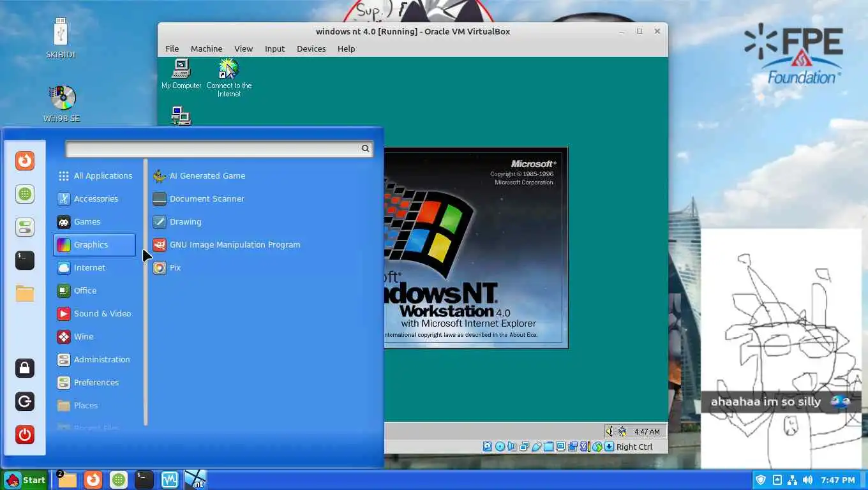Click the Log Out icon in menu sidebar

(x=25, y=401)
